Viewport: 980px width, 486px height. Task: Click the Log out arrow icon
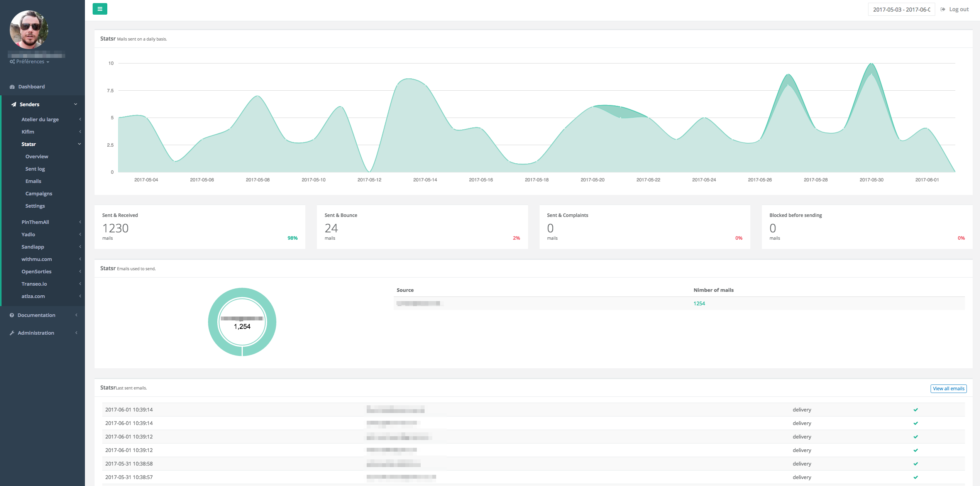(x=943, y=9)
